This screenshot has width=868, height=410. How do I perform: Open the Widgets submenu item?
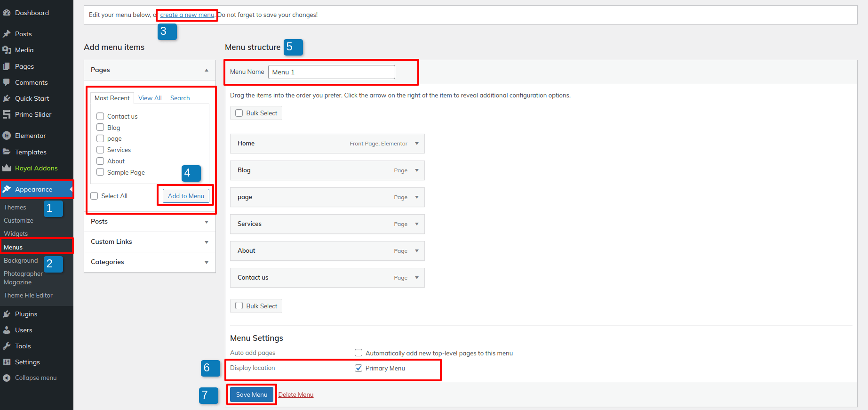(16, 233)
